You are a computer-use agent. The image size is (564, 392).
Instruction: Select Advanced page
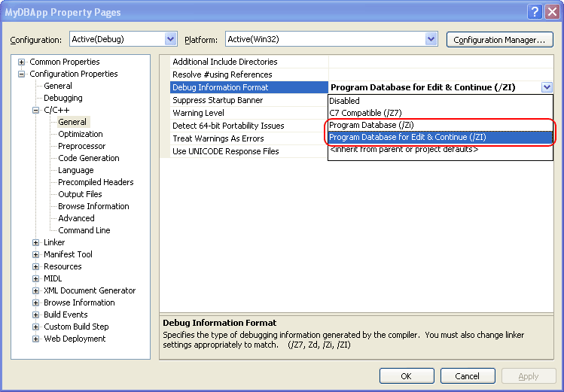point(76,218)
